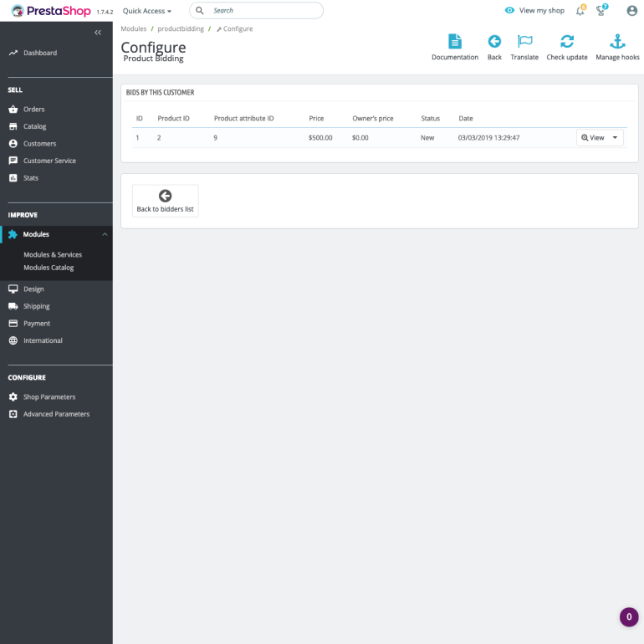The width and height of the screenshot is (644, 644).
Task: Open the Translate flag icon
Action: coord(524,42)
